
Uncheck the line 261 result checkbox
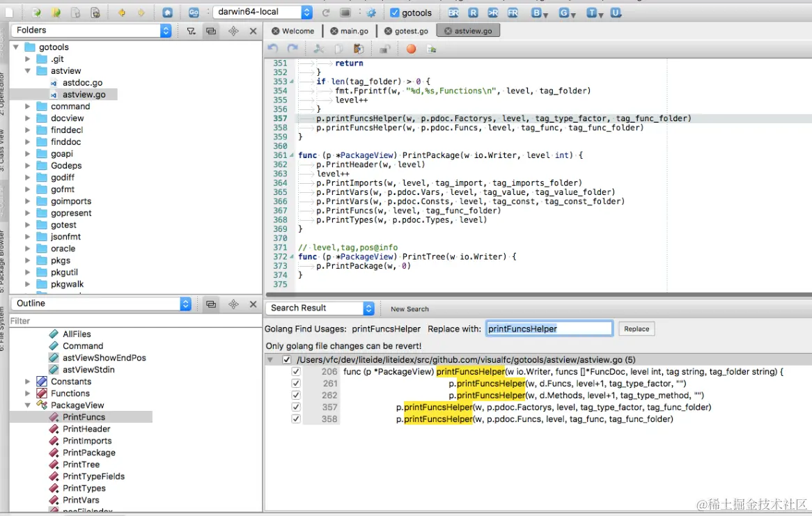[296, 384]
